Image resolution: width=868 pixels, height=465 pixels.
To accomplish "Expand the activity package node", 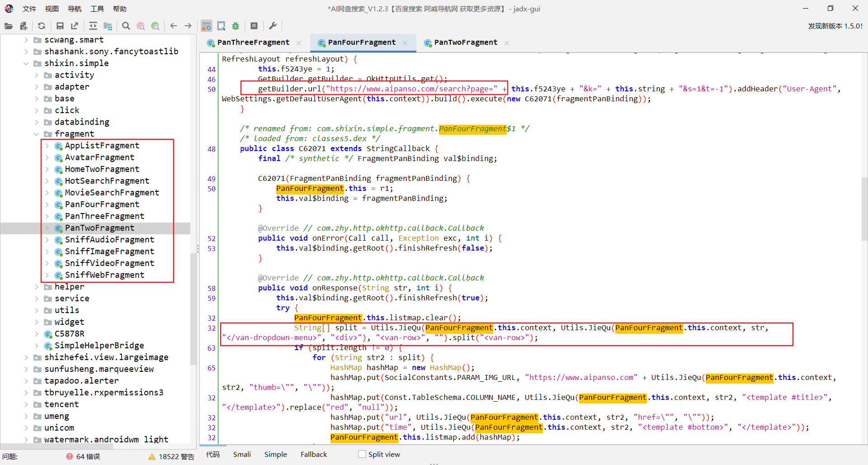I will (36, 75).
